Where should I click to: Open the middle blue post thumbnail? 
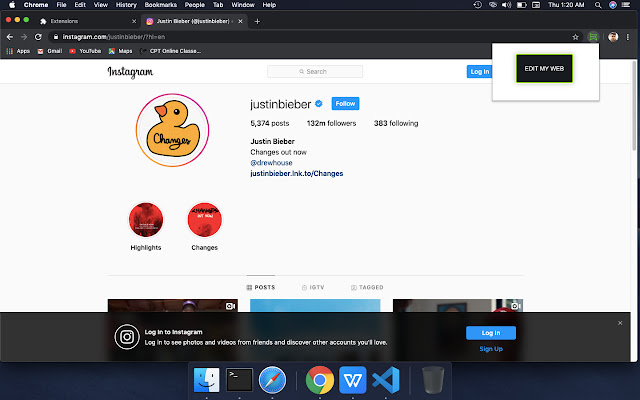click(x=315, y=306)
